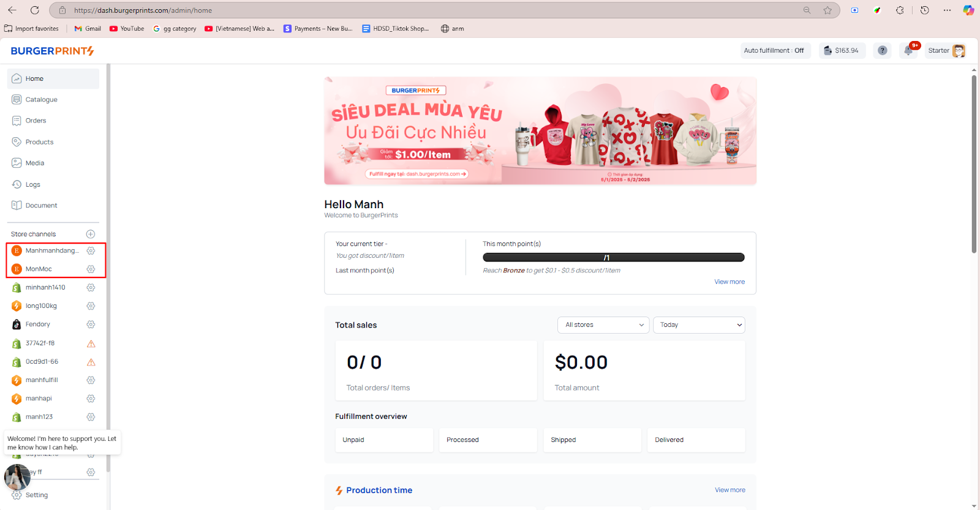Open the Unpaid fulfillment card
980x510 pixels.
tap(384, 440)
